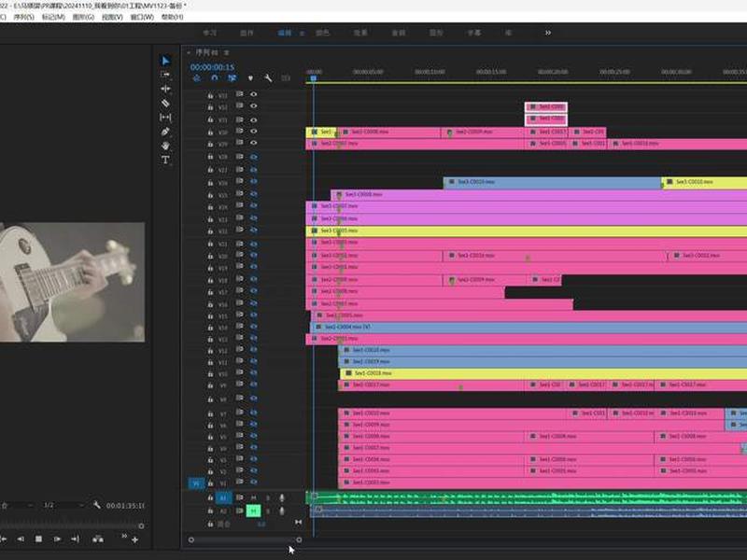Select the Type tool

click(165, 160)
